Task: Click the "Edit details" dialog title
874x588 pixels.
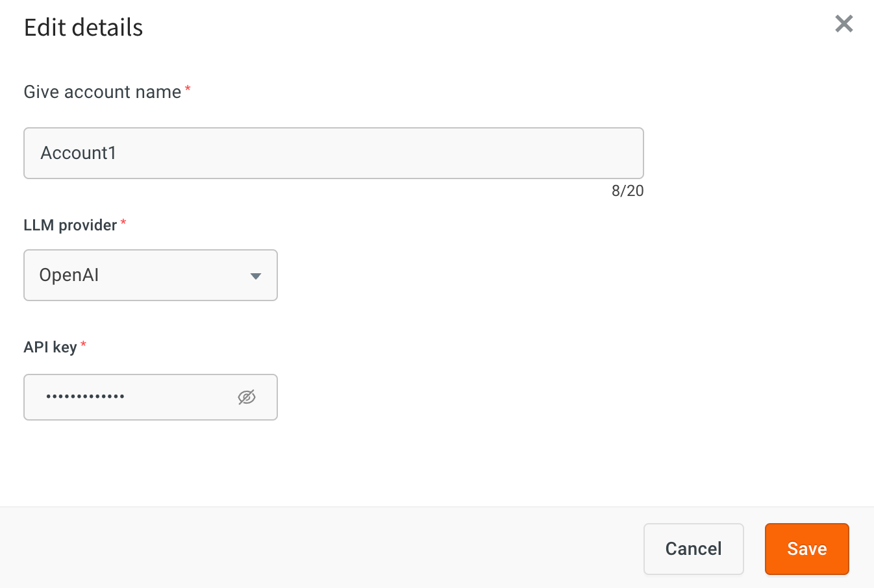Action: [84, 28]
